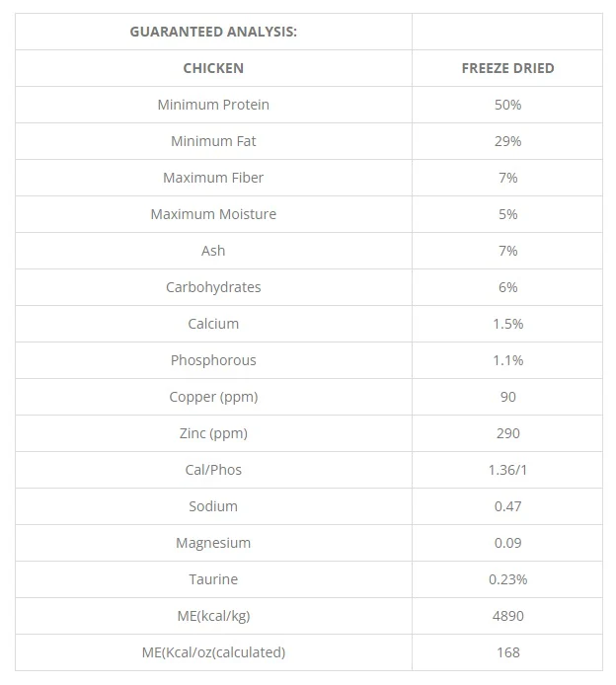The height and width of the screenshot is (685, 616).
Task: Select the Cal/Phos ratio 1.36/1
Action: coord(507,470)
